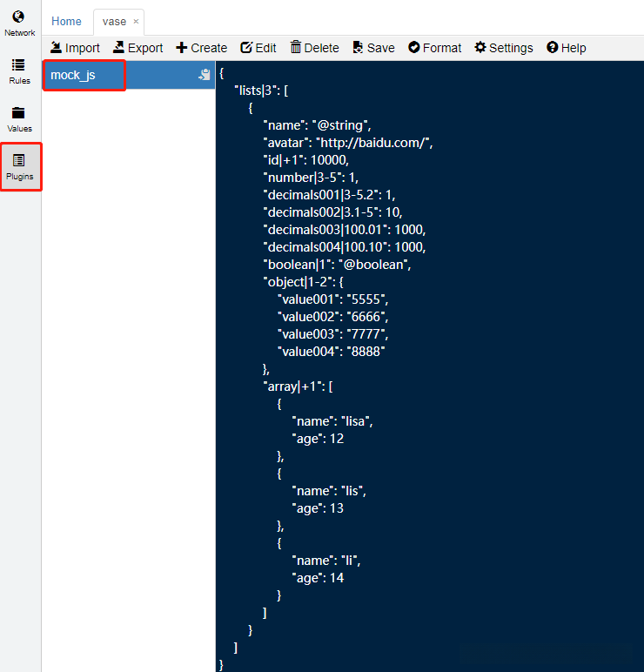Click the "decimals002|3.1-5" line

[332, 212]
